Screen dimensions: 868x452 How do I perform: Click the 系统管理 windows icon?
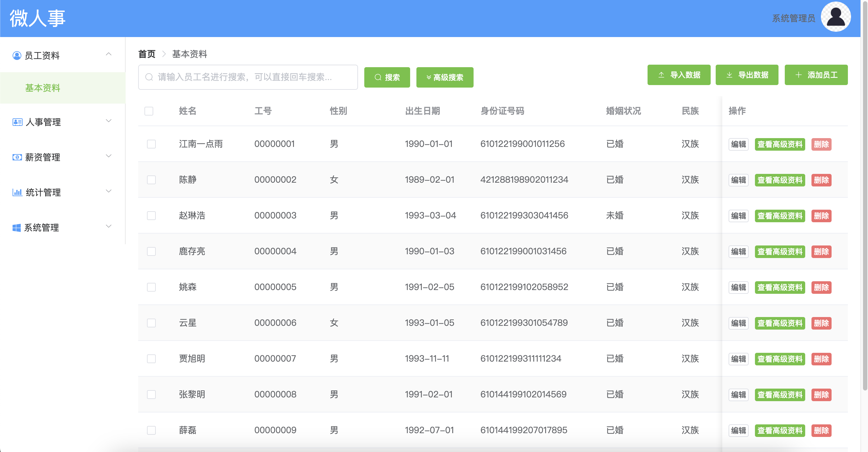coord(17,228)
